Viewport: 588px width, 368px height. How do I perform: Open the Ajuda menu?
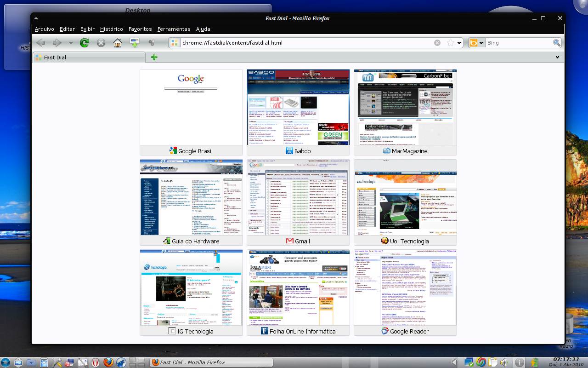point(203,29)
